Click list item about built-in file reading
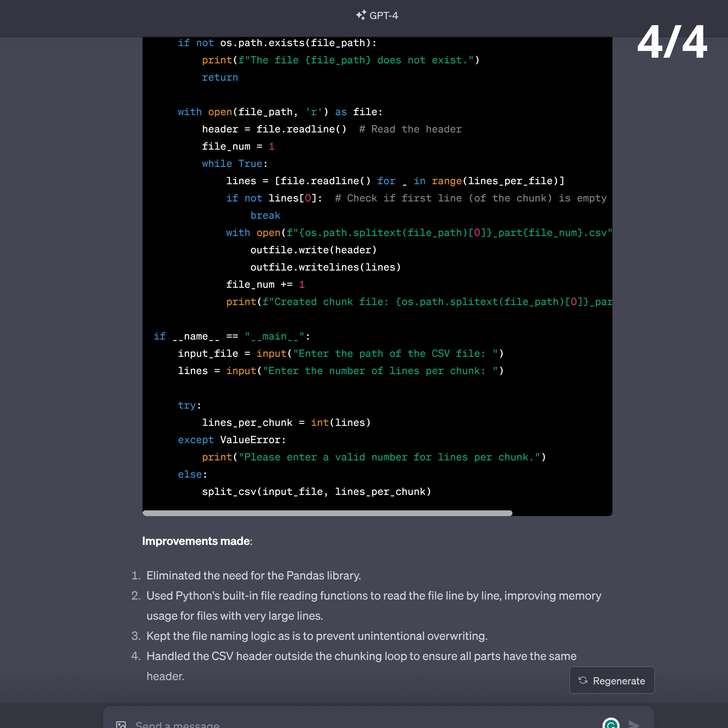The width and height of the screenshot is (728, 728). pos(373,596)
